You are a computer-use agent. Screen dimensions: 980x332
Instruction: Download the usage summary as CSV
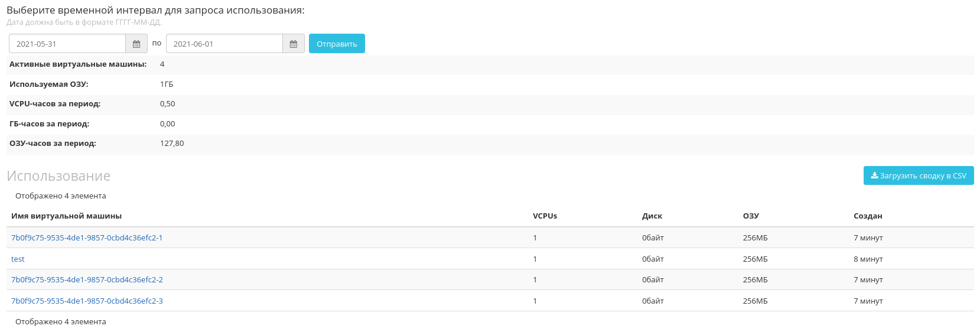[x=918, y=175]
